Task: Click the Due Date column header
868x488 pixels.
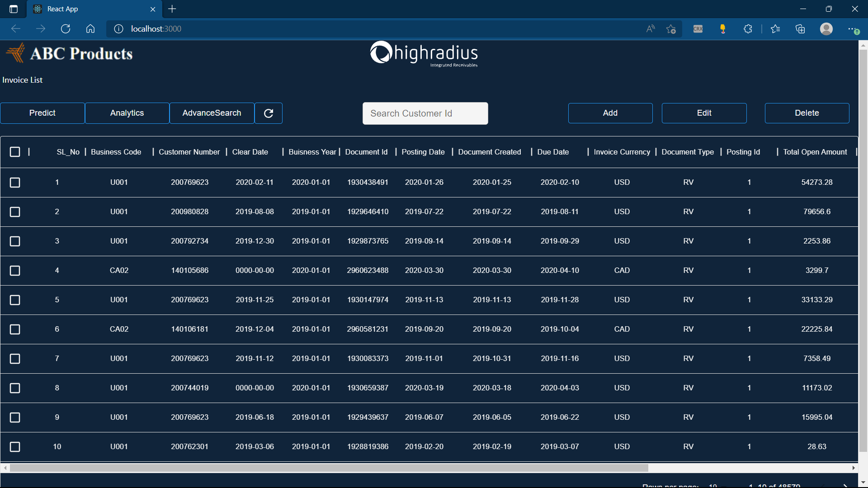Action: pos(553,152)
